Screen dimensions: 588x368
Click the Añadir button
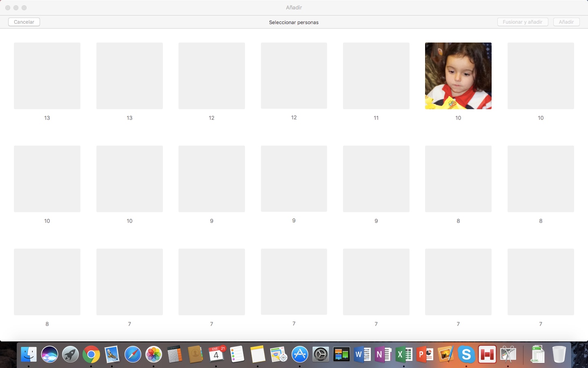pos(566,22)
